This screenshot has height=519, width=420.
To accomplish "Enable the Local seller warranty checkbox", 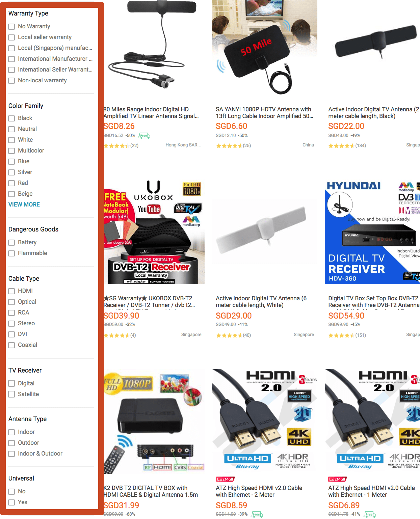I will click(x=11, y=37).
